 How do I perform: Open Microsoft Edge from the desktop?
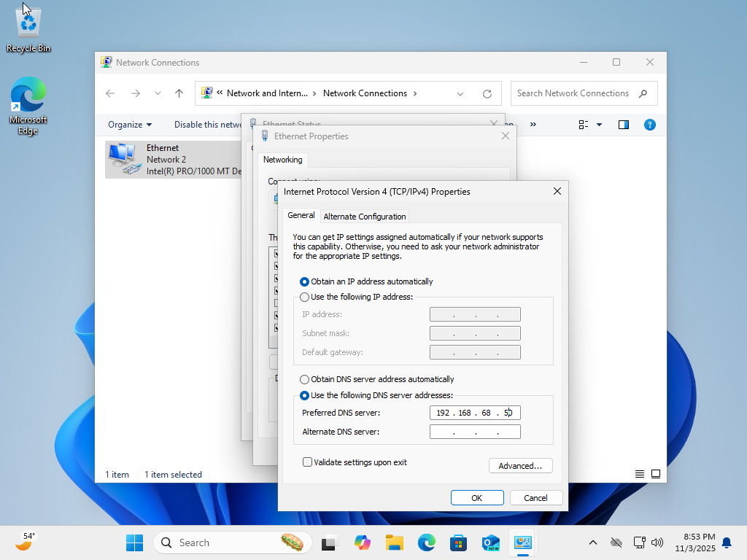[28, 95]
